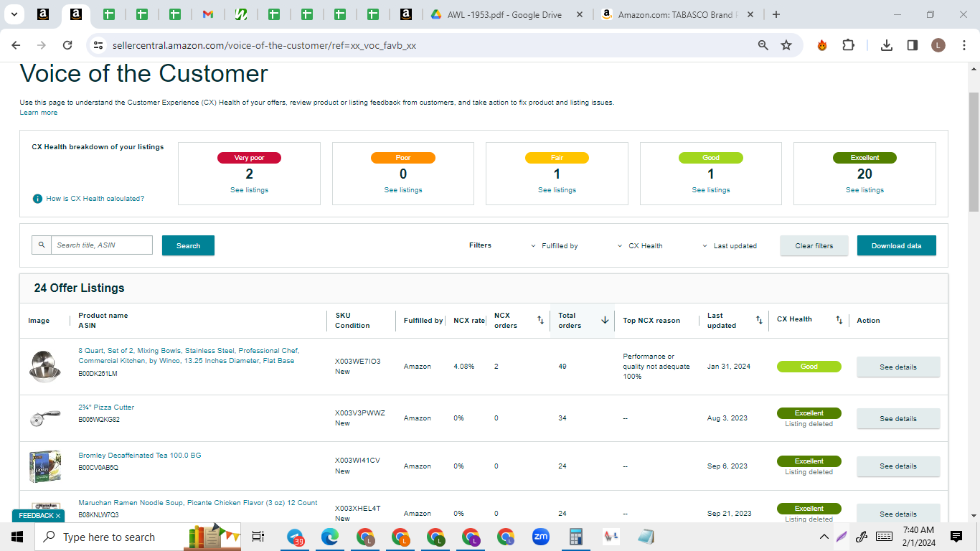Open the Maruchan Ramen Noodle Soup product link
Viewport: 980px width, 551px height.
click(198, 503)
